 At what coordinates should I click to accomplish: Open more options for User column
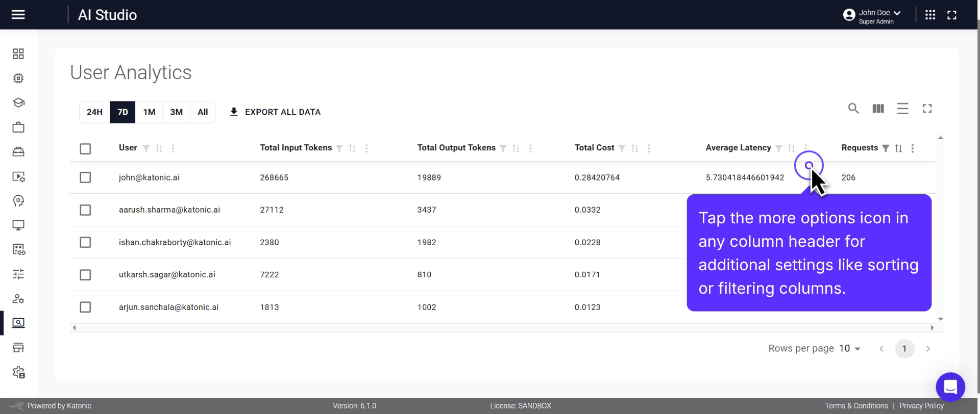[x=173, y=148]
